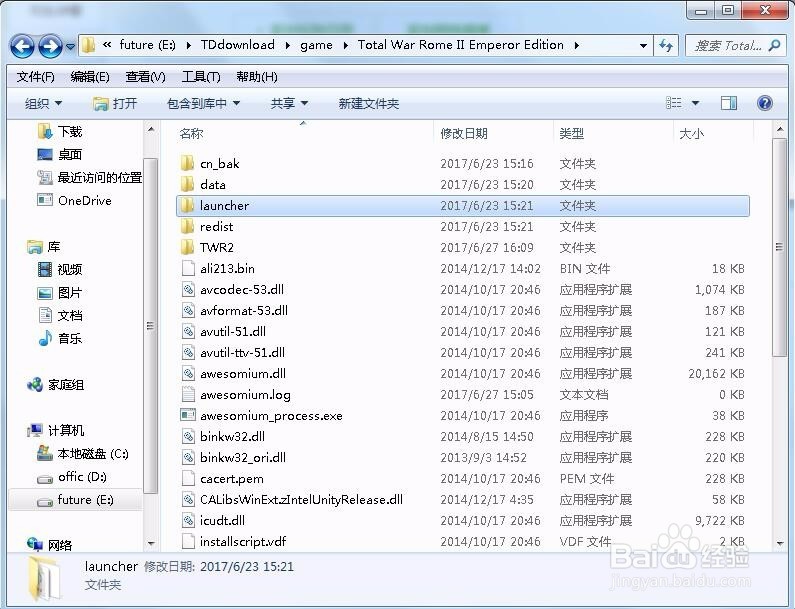The image size is (795, 609).
Task: Select 最近访问的位置 in navigation pane
Action: tap(90, 177)
